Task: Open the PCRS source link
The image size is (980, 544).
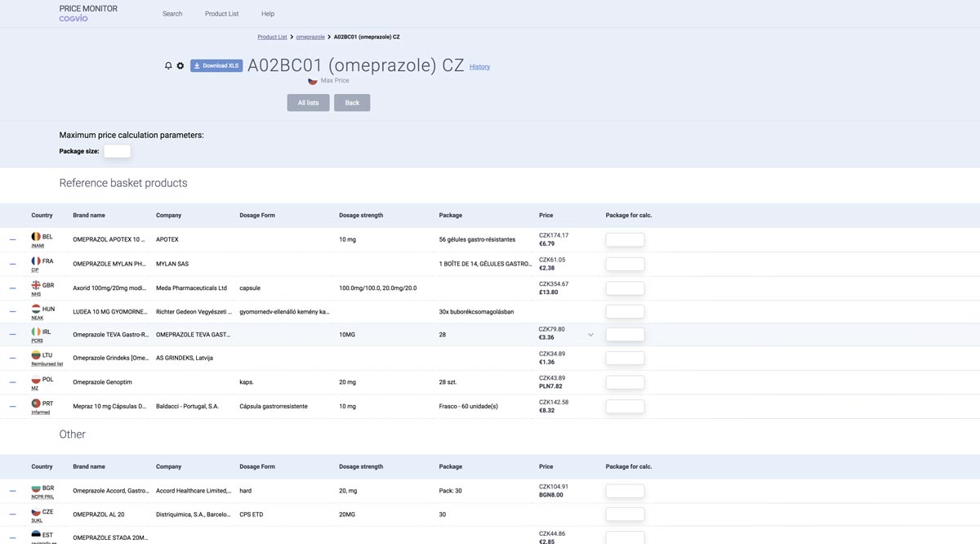Action: click(38, 341)
